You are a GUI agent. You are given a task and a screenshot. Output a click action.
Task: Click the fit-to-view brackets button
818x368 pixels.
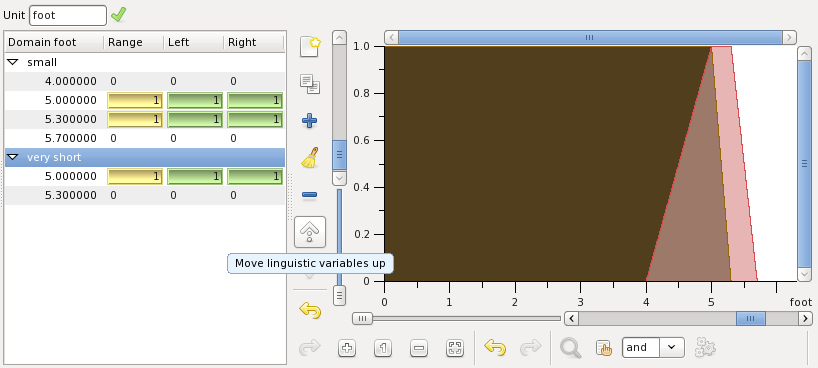(x=455, y=348)
